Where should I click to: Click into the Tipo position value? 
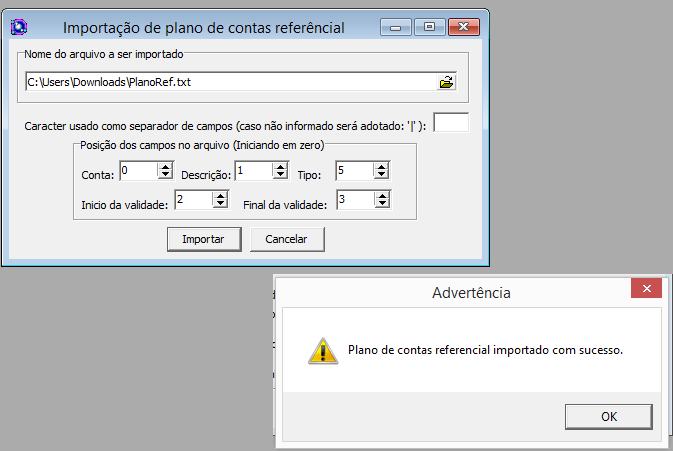(355, 170)
